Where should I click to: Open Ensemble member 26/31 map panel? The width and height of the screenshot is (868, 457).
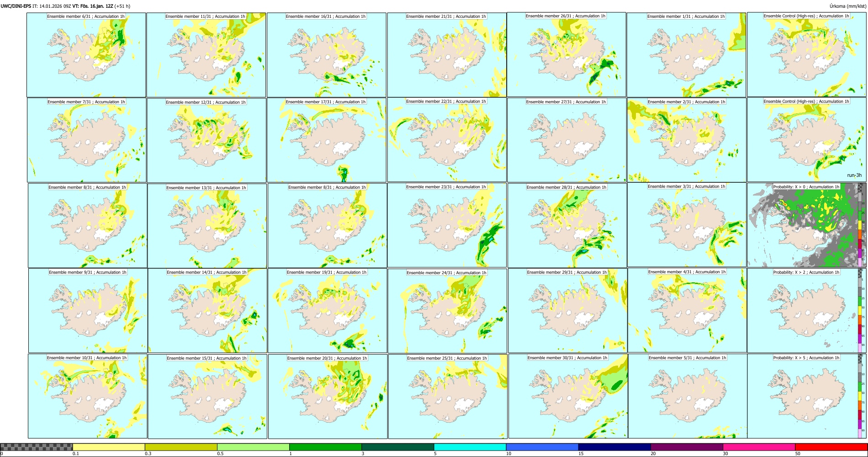coord(566,54)
